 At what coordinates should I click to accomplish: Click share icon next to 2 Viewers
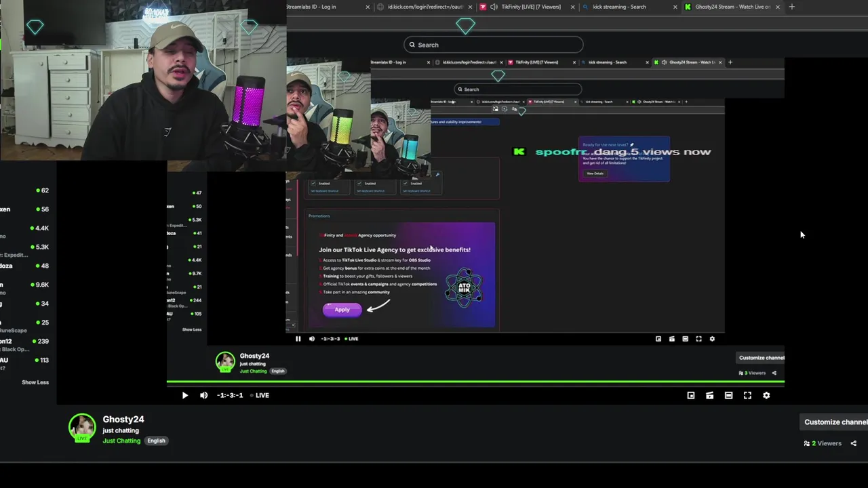click(853, 443)
